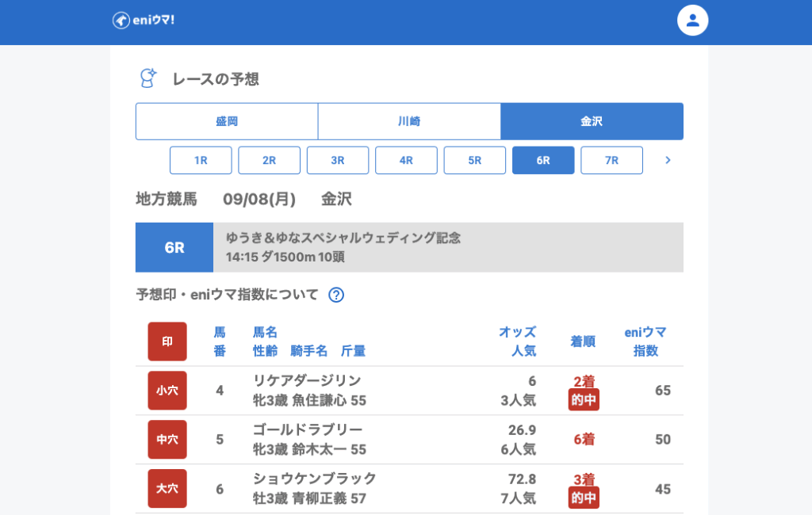Go to the 7R race

click(611, 160)
